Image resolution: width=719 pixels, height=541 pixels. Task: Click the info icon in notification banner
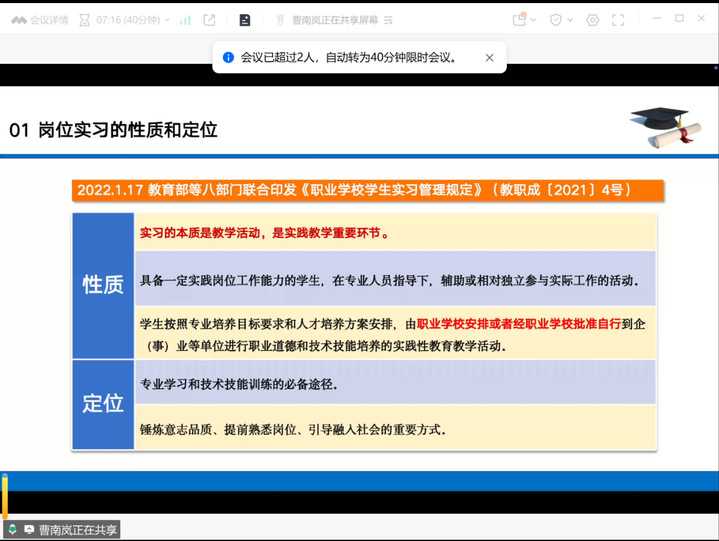tap(228, 58)
